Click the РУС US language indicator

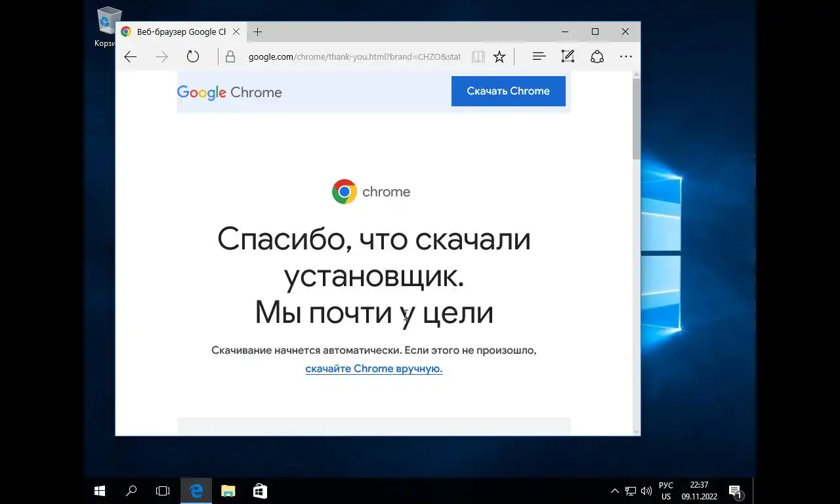pyautogui.click(x=666, y=491)
